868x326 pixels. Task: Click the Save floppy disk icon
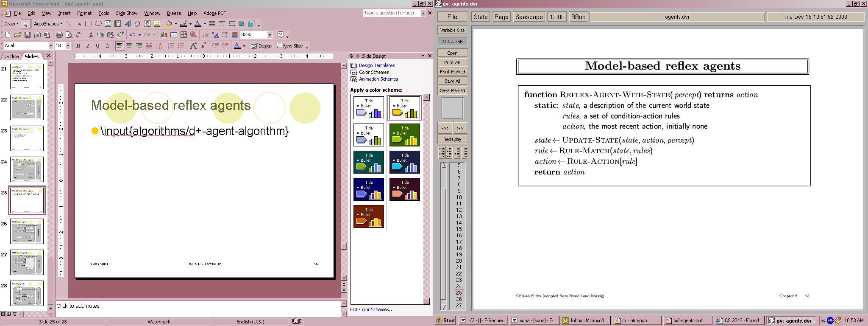pyautogui.click(x=27, y=35)
